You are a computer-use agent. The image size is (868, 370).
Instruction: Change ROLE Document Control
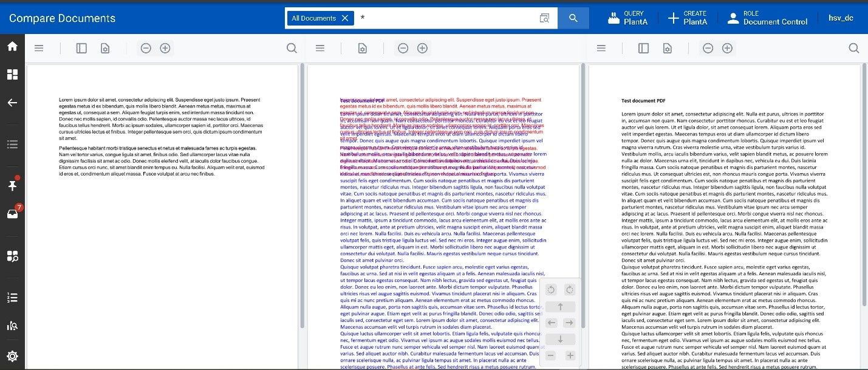pyautogui.click(x=768, y=18)
